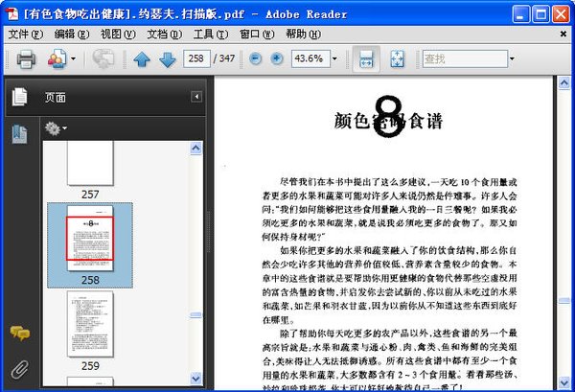Open the 文件(F) menu

click(x=25, y=35)
